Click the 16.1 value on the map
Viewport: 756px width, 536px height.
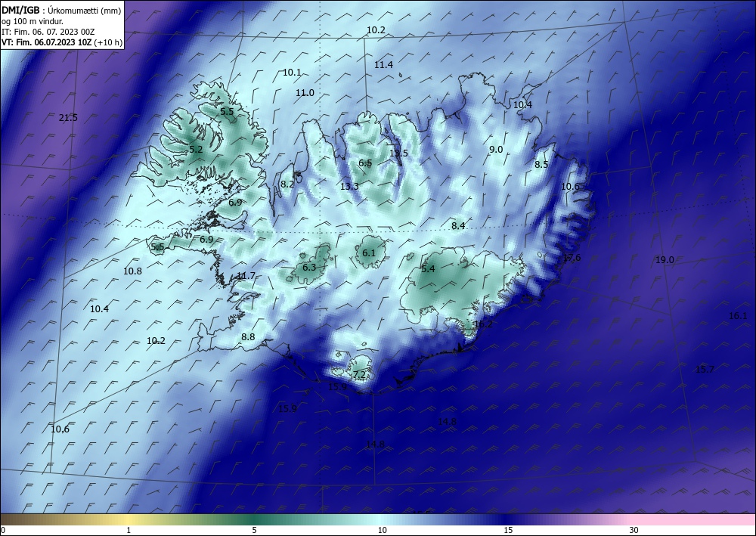(x=738, y=316)
